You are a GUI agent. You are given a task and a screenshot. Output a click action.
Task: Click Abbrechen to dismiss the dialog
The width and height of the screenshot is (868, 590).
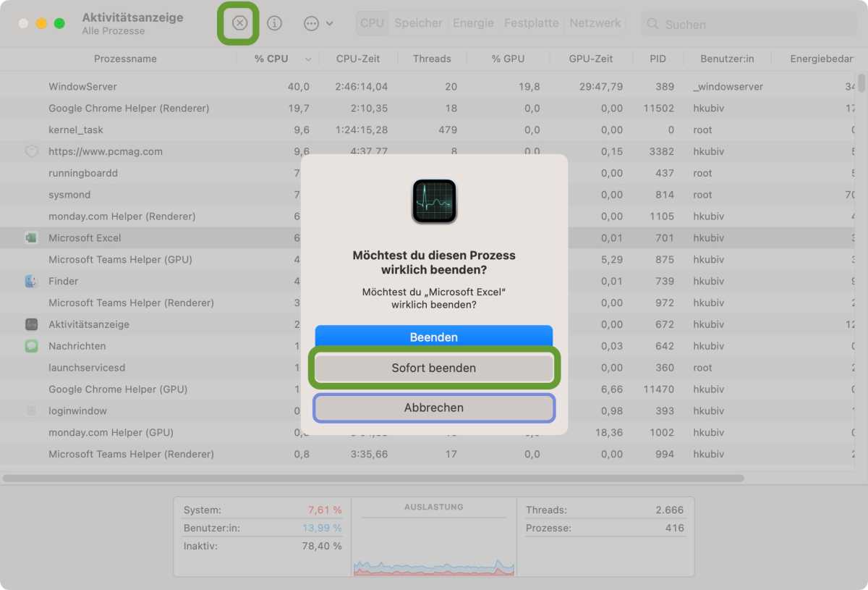[x=434, y=408]
